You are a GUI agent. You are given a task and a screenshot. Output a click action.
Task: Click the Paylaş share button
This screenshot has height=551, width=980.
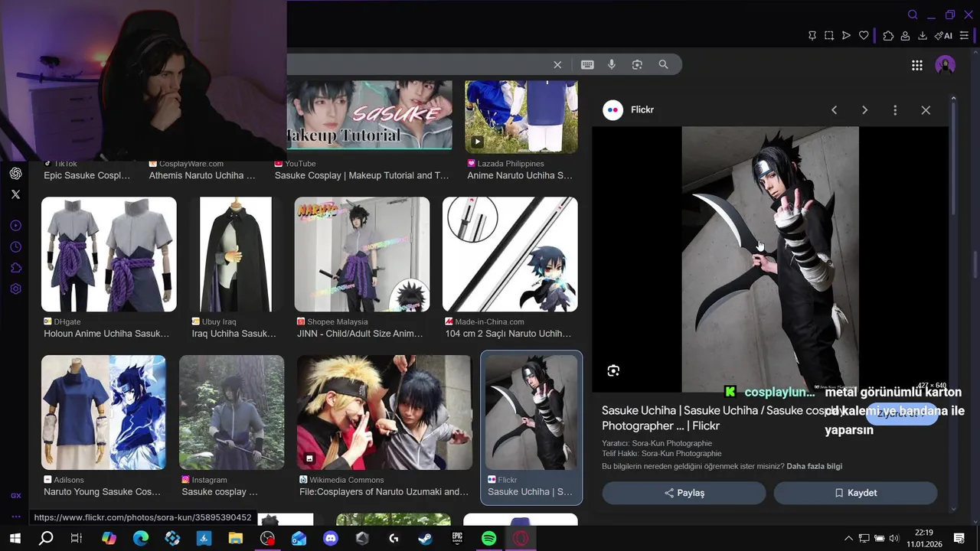[684, 493]
